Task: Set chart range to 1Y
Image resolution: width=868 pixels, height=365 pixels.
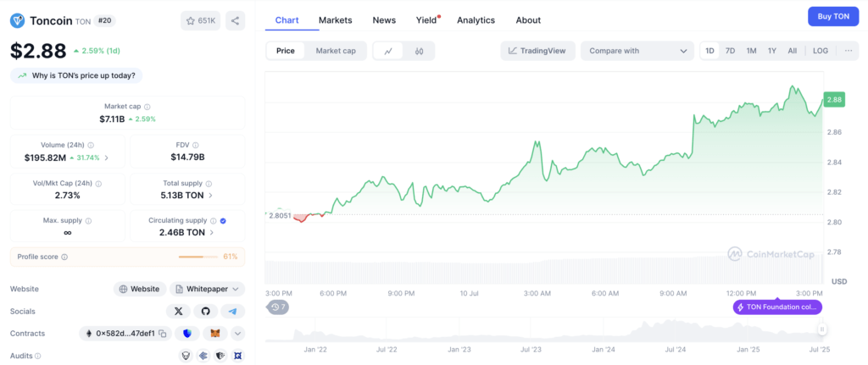Action: click(772, 51)
